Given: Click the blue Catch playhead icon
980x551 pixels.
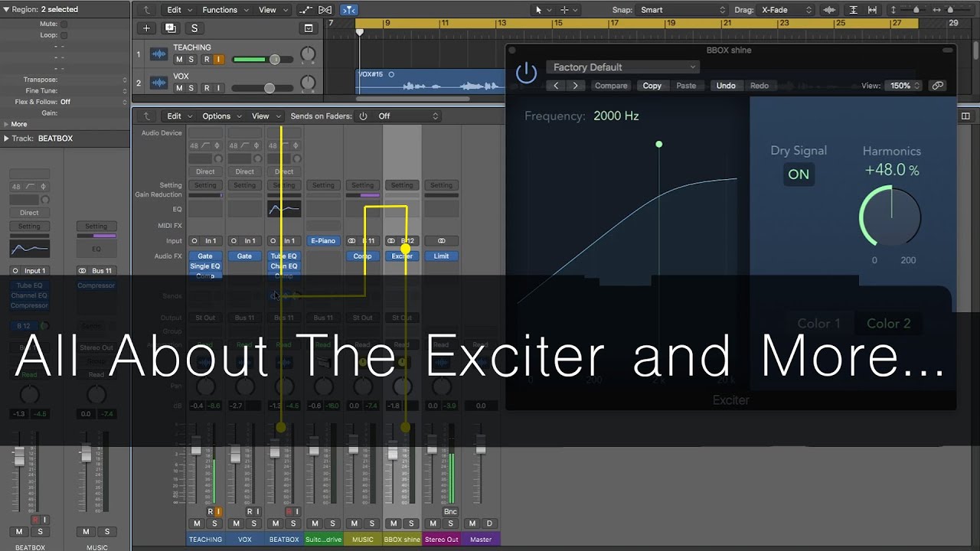Looking at the screenshot, I should point(348,10).
